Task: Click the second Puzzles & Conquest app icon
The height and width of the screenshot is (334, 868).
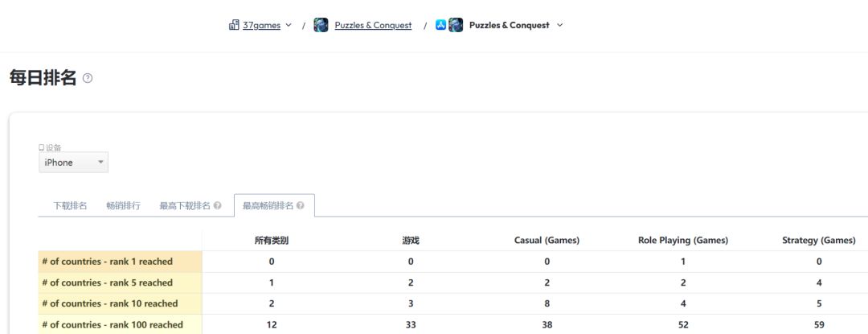Action: point(456,25)
